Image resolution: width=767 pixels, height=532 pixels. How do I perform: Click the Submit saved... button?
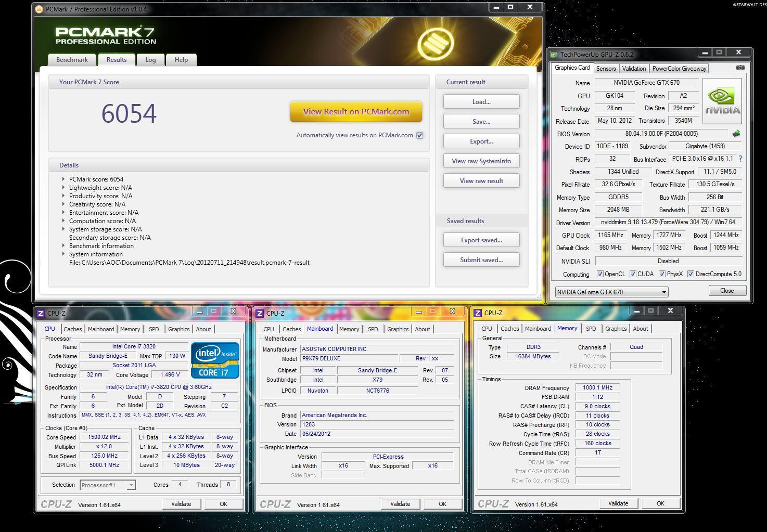coord(481,260)
